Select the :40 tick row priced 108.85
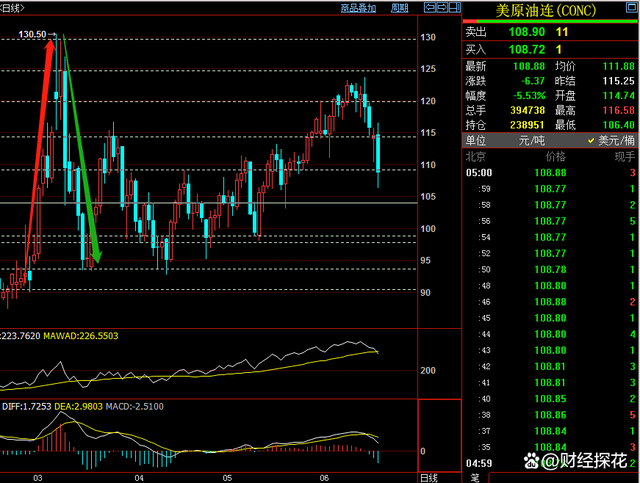Screen dimensions: 640x483 551,399
